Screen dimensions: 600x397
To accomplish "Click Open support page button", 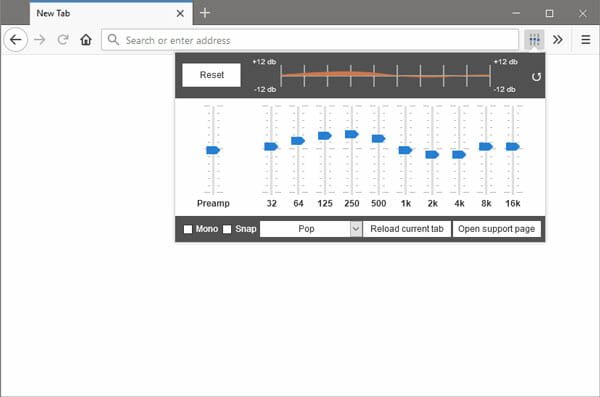I will coord(496,229).
